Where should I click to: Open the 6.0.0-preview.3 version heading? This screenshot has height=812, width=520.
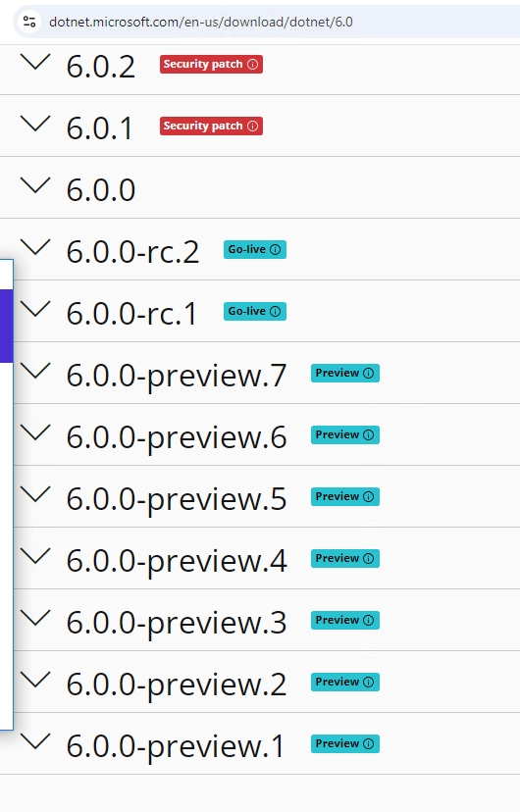tap(176, 624)
